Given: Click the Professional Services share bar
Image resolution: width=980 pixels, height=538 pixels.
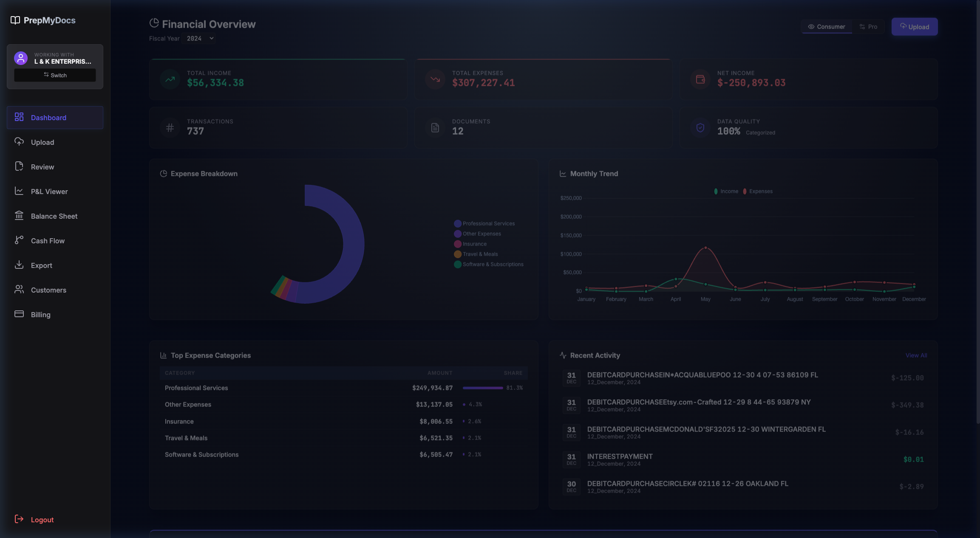Looking at the screenshot, I should pos(482,388).
